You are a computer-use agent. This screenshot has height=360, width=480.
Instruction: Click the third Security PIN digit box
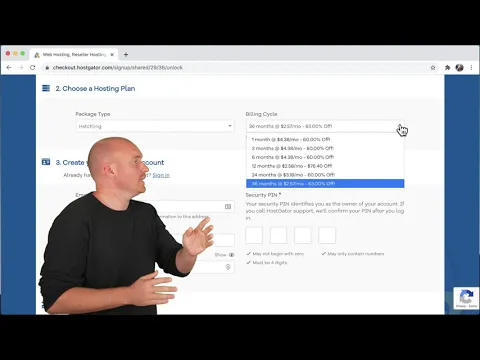point(303,235)
